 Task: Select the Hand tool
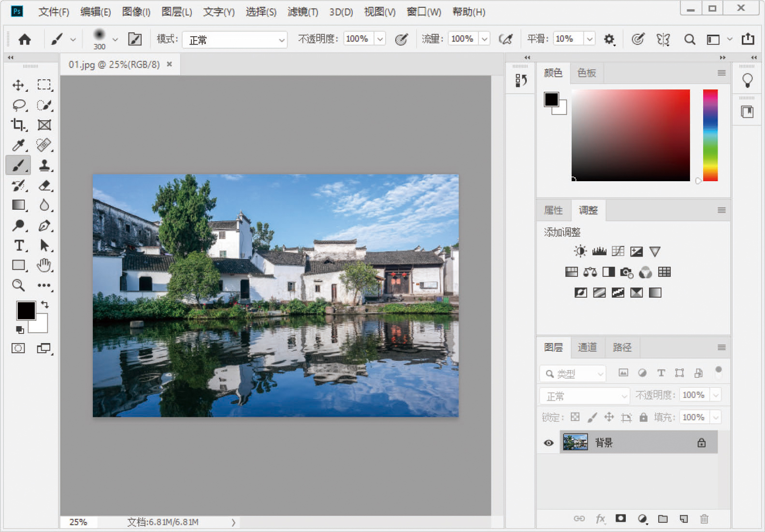click(x=44, y=265)
